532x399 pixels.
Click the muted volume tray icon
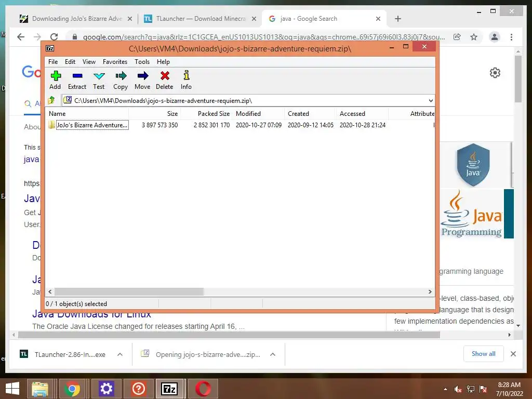pos(458,389)
